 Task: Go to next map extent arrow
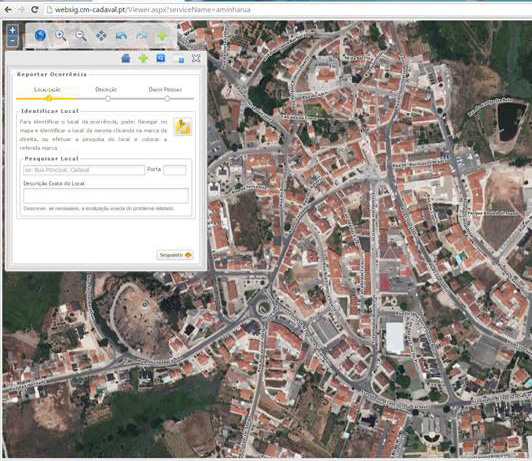(141, 35)
